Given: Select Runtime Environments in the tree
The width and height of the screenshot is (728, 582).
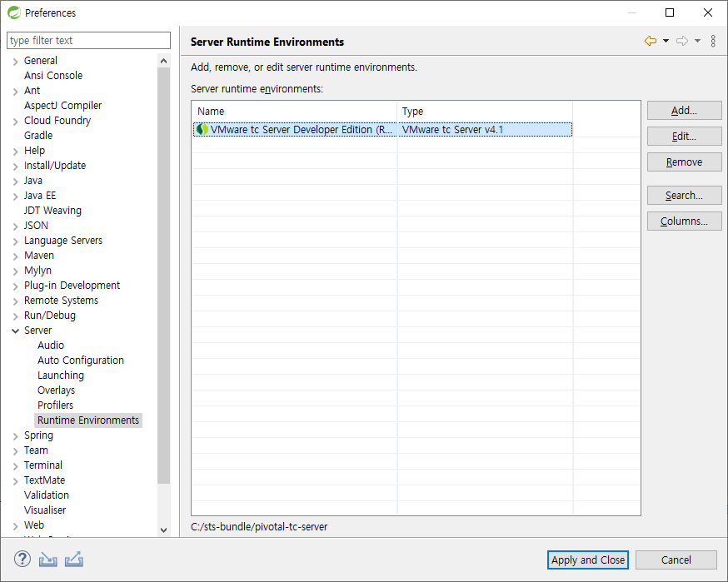Looking at the screenshot, I should click(88, 420).
